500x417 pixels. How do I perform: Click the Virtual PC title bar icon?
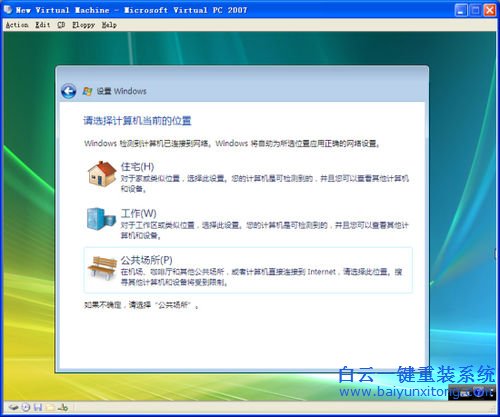pos(8,10)
